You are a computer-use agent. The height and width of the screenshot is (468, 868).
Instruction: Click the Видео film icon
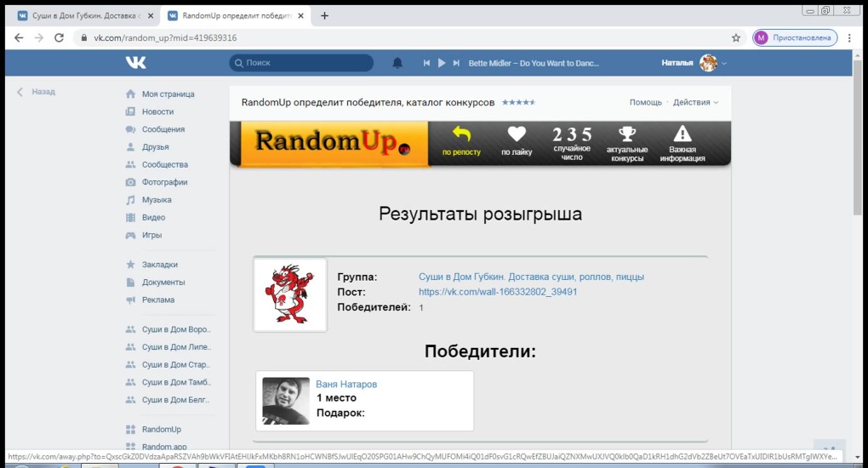[x=130, y=218]
